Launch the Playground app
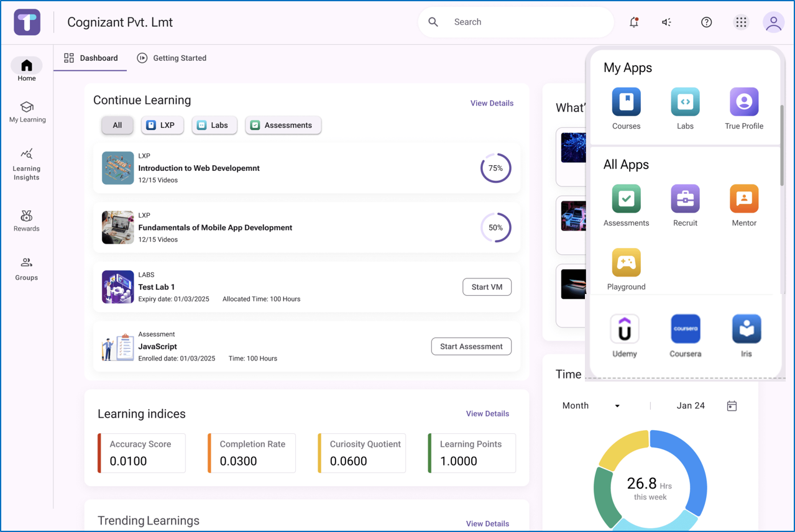 pos(626,270)
